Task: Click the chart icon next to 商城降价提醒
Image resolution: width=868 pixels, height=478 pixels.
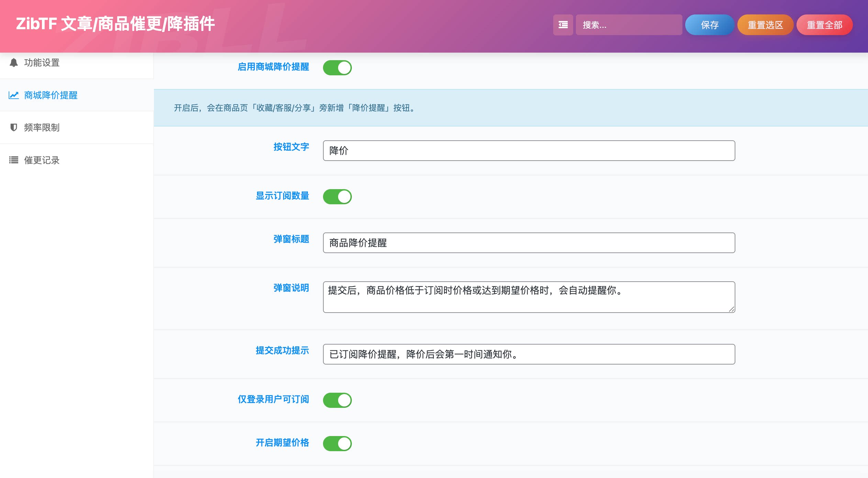Action: (x=13, y=95)
